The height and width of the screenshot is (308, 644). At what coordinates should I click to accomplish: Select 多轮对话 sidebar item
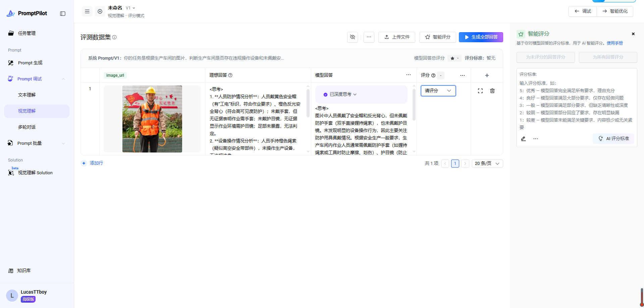27,127
